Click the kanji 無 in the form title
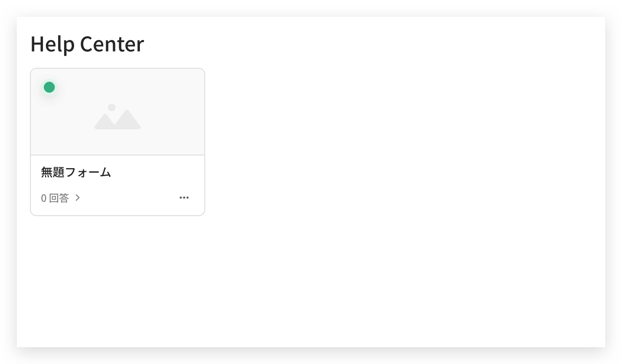The image size is (622, 364). [x=47, y=172]
